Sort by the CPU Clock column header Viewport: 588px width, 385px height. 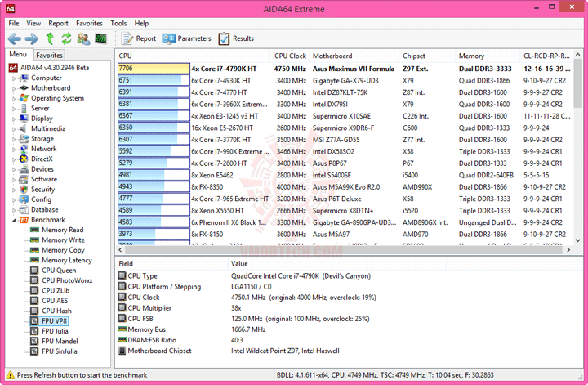point(290,56)
